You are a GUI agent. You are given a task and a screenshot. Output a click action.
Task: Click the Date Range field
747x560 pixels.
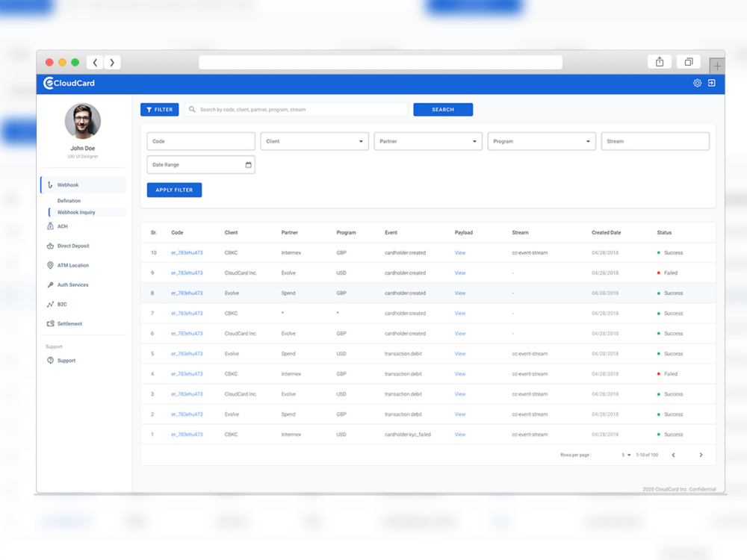[201, 165]
